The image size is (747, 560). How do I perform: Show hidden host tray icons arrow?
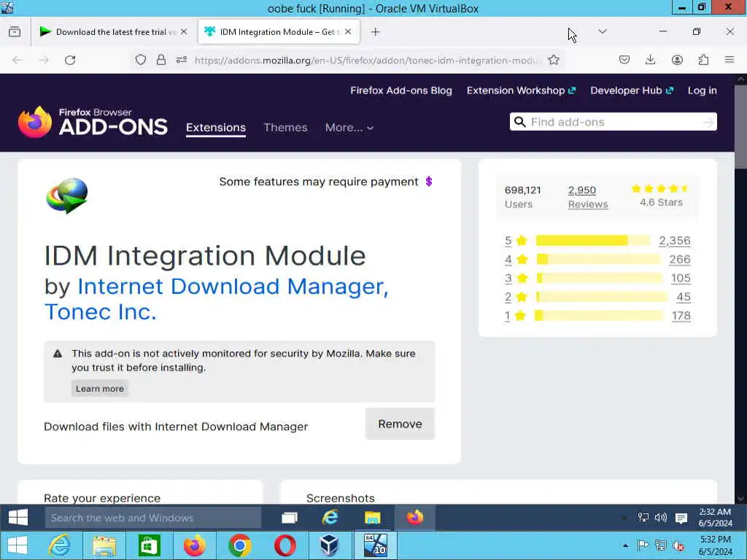tap(625, 545)
